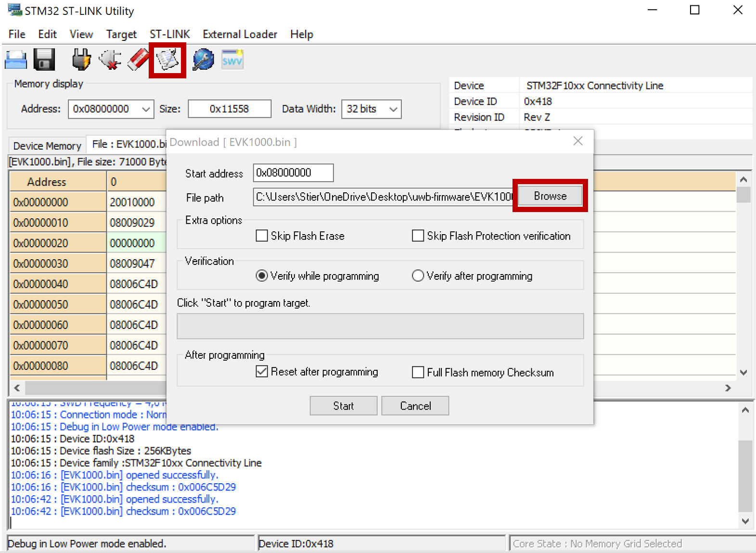Open the Target menu
756x553 pixels.
[121, 34]
